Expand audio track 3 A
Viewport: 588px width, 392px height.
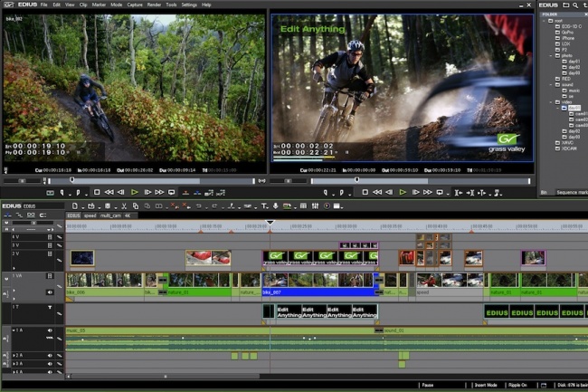pos(14,364)
